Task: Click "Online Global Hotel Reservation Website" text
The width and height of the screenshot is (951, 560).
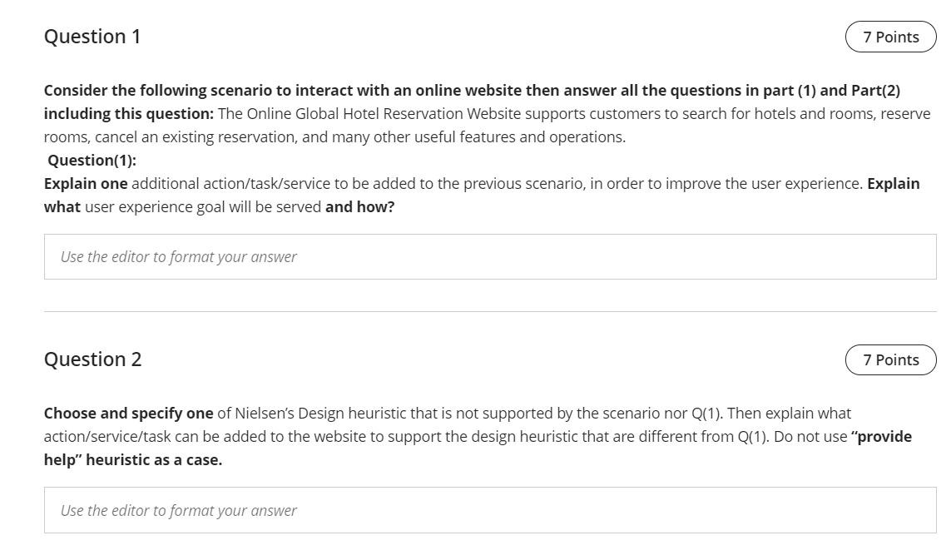Action: [x=388, y=113]
